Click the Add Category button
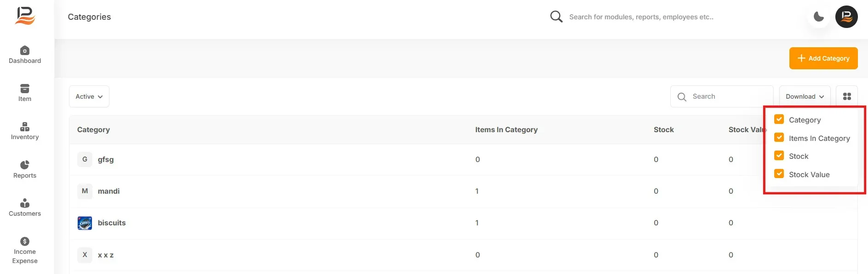This screenshot has width=868, height=274. (x=823, y=58)
